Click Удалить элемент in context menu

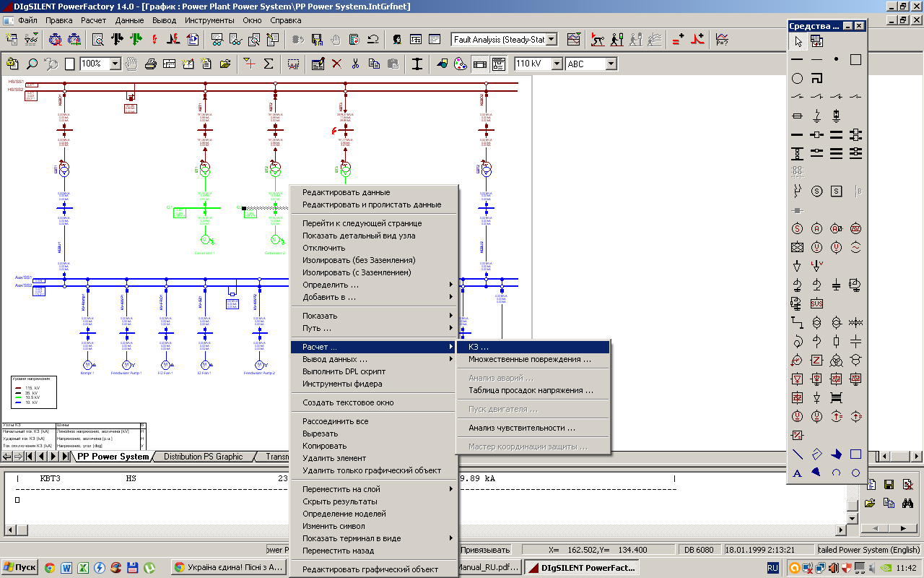pyautogui.click(x=374, y=458)
